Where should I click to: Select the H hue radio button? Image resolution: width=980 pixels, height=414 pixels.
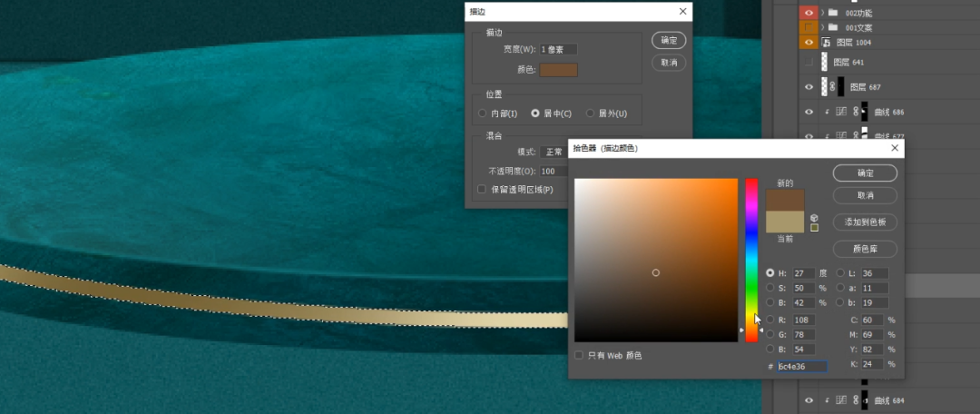(770, 273)
